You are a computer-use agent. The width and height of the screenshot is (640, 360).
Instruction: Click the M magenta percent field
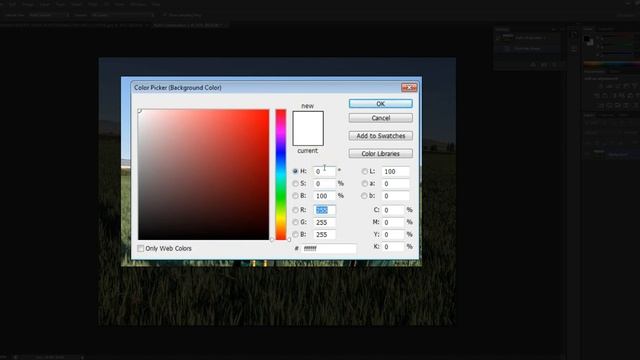393,222
